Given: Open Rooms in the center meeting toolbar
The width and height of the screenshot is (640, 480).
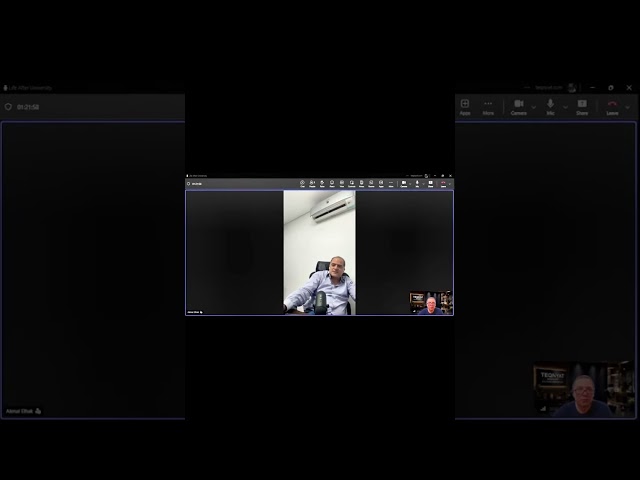Looking at the screenshot, I should (x=371, y=184).
